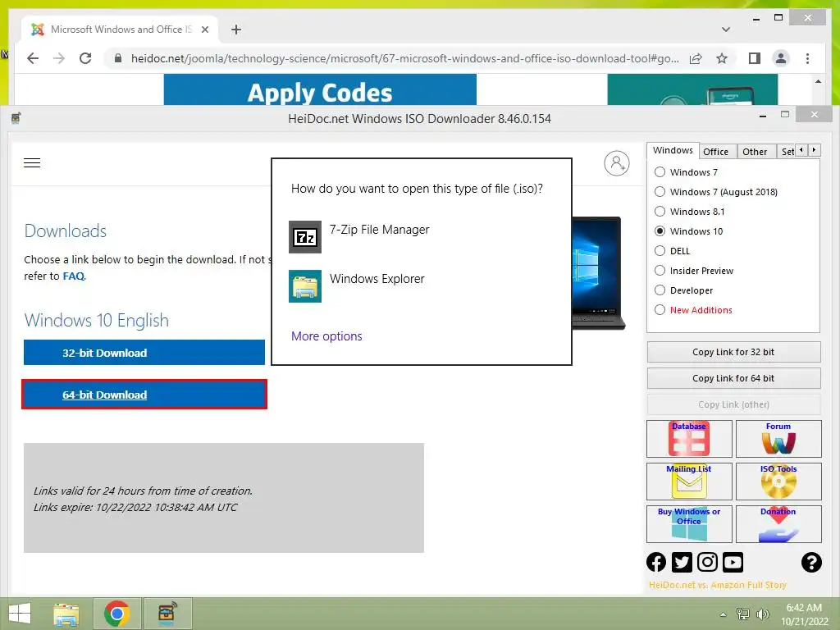The height and width of the screenshot is (630, 840).
Task: Visit the Facebook page icon
Action: [x=656, y=562]
